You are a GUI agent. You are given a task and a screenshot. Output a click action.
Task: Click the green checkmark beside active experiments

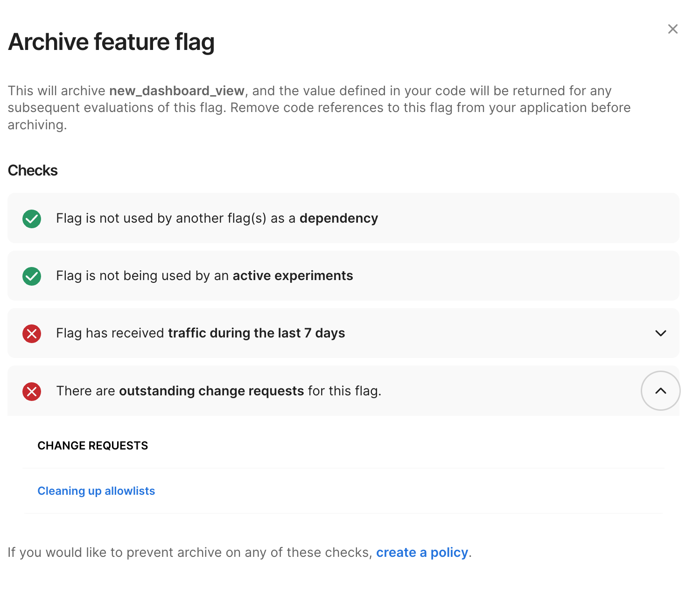[32, 276]
